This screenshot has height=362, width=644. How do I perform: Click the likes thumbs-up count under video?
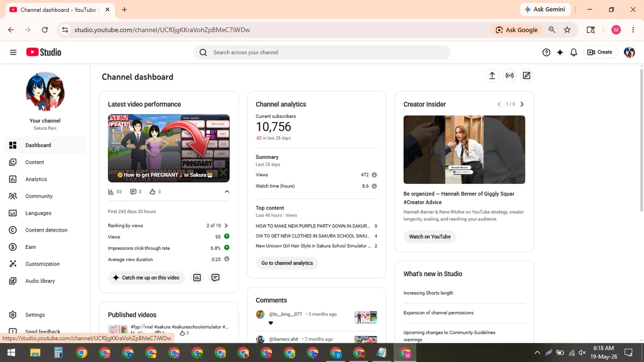click(x=155, y=191)
